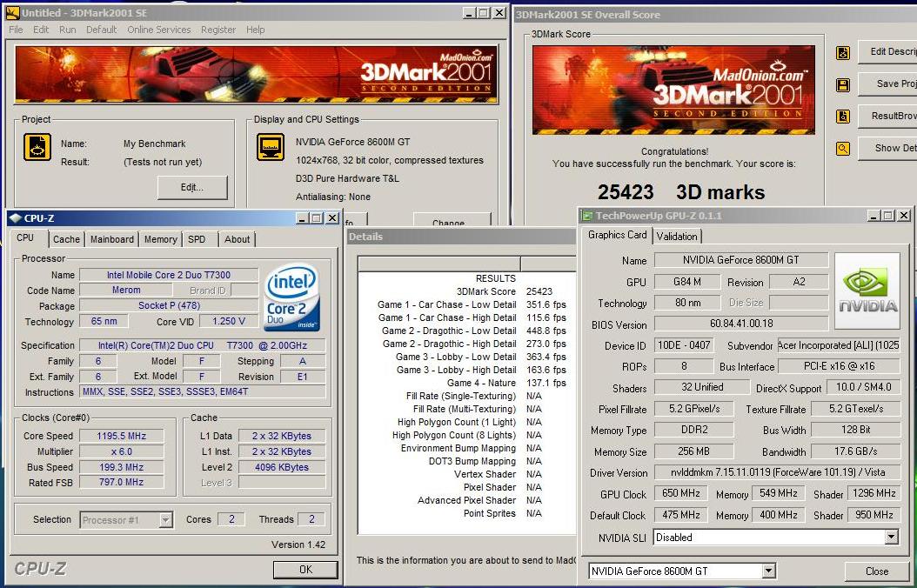Click the Details window title bar

click(x=462, y=237)
